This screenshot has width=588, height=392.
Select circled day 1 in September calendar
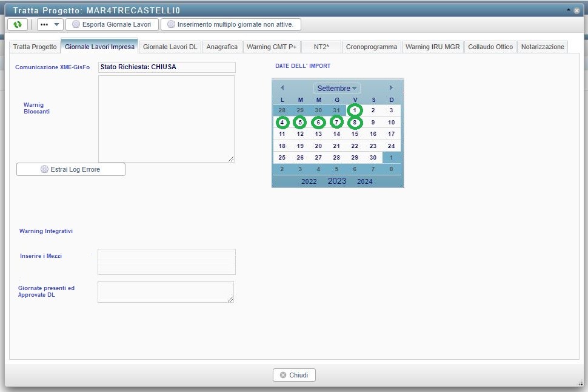click(x=355, y=110)
